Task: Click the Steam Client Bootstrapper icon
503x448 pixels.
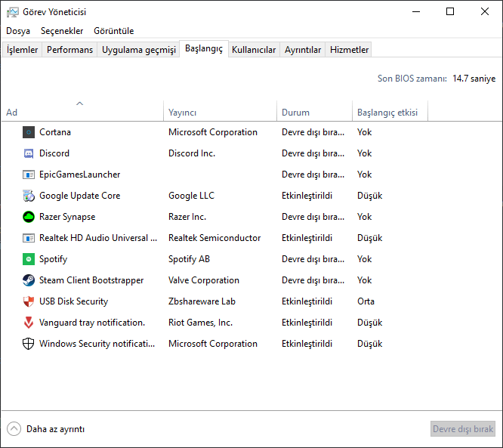Action: pyautogui.click(x=29, y=280)
